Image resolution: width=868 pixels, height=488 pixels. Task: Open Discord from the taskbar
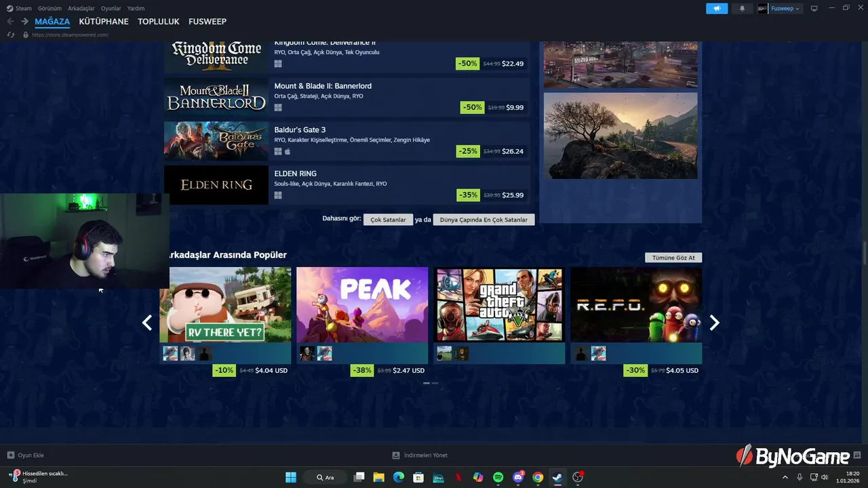[x=518, y=477]
